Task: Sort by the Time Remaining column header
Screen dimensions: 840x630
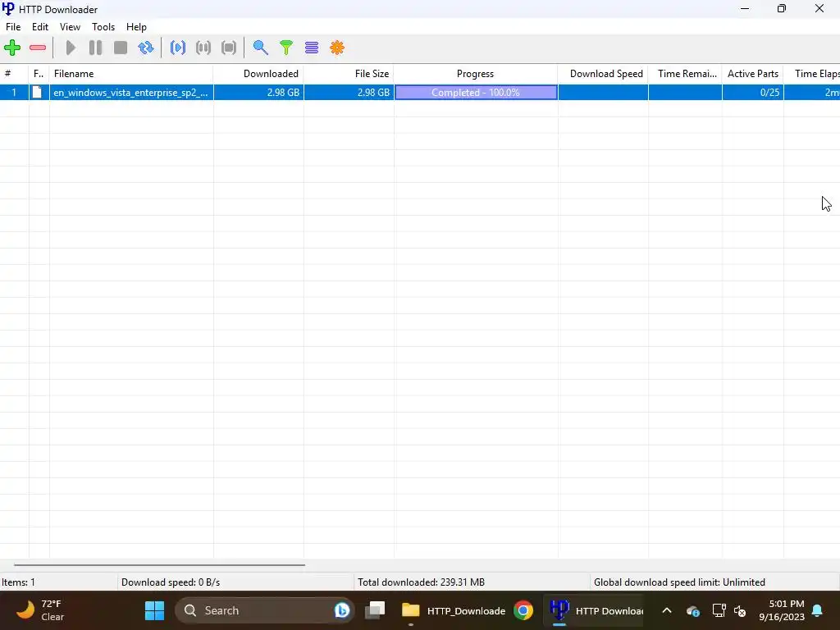Action: (685, 73)
